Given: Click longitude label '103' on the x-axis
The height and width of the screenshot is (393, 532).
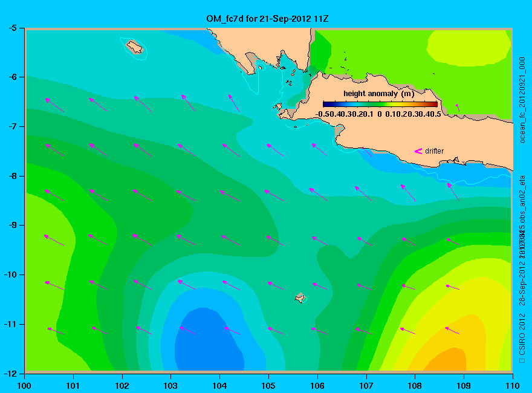Looking at the screenshot, I should [170, 386].
